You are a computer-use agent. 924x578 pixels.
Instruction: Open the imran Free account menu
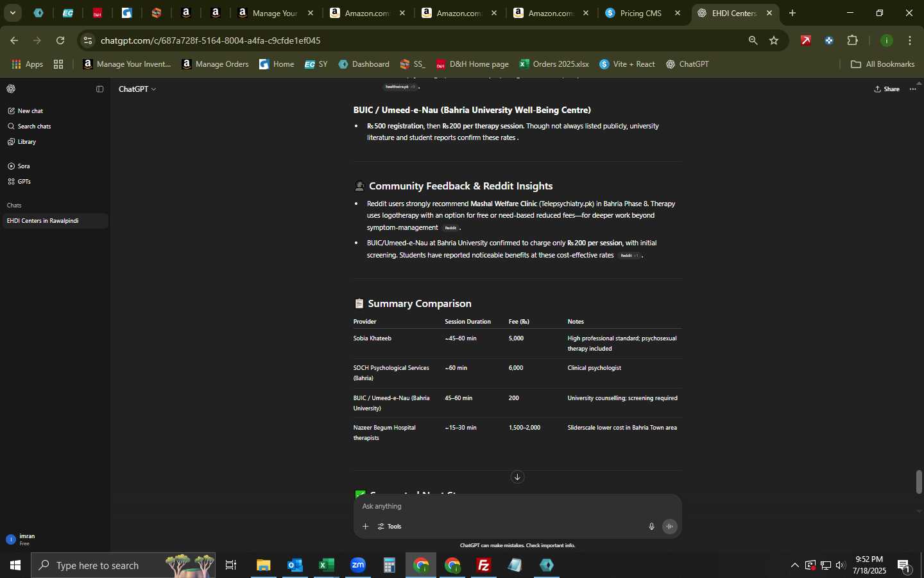pyautogui.click(x=55, y=539)
